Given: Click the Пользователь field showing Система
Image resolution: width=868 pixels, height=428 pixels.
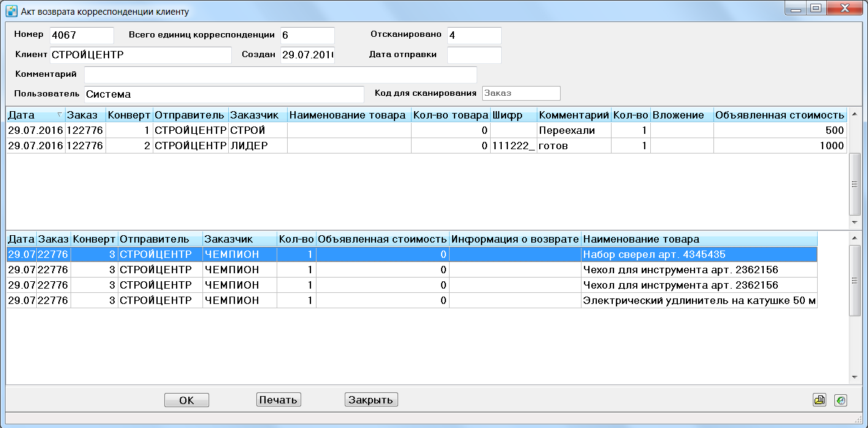Looking at the screenshot, I should pos(224,95).
